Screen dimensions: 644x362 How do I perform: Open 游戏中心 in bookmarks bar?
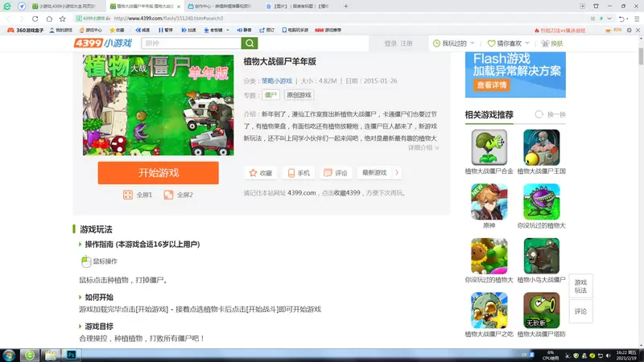[x=90, y=30]
